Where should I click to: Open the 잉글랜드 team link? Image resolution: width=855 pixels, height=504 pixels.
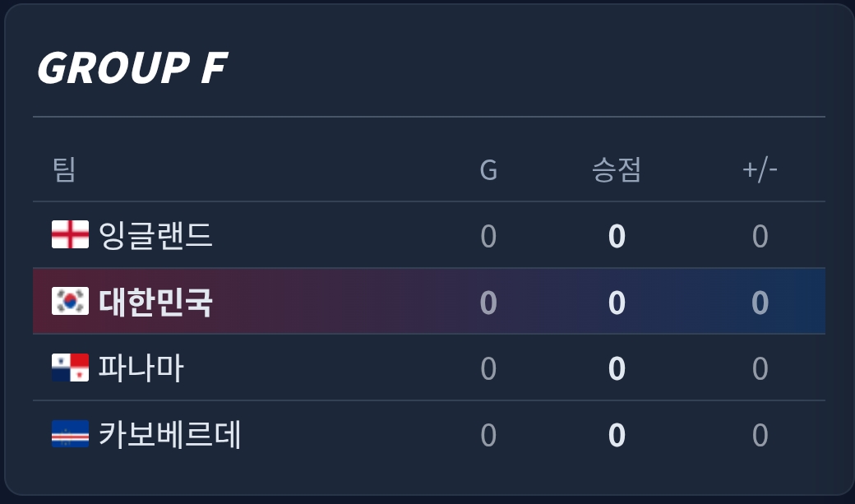pos(155,235)
